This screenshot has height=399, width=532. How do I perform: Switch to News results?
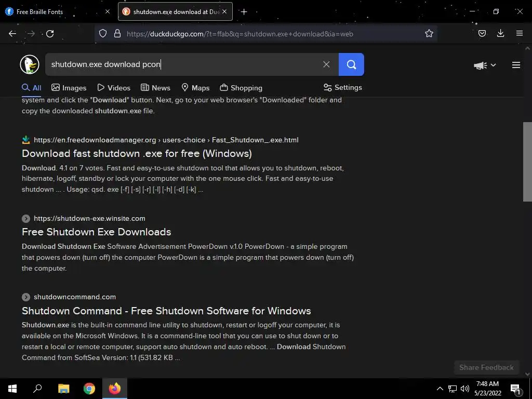click(155, 87)
